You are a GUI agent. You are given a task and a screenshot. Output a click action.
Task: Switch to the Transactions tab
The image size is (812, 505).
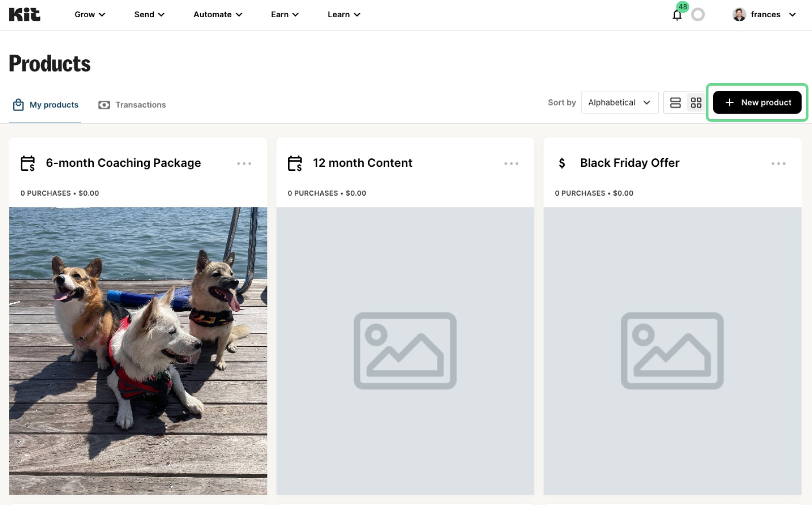pos(132,105)
